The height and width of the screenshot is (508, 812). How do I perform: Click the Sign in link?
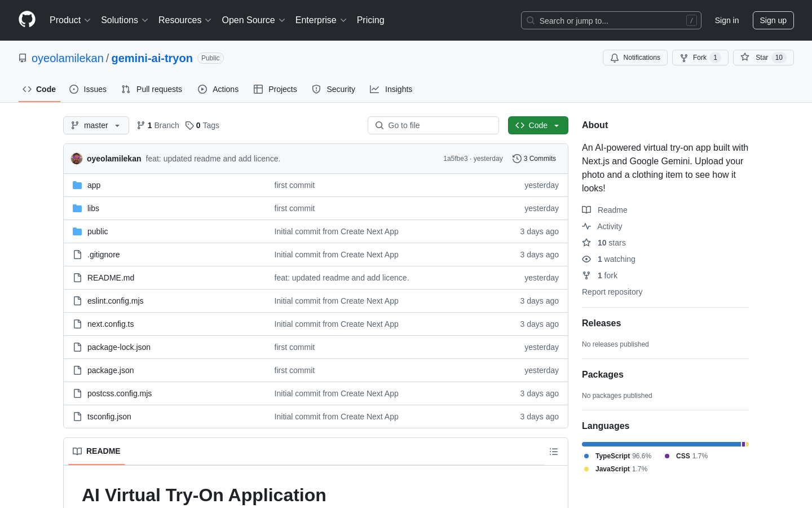[727, 20]
